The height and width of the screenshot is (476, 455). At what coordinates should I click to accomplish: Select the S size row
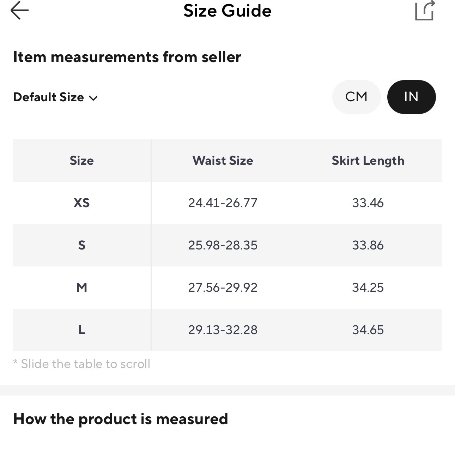pyautogui.click(x=81, y=245)
